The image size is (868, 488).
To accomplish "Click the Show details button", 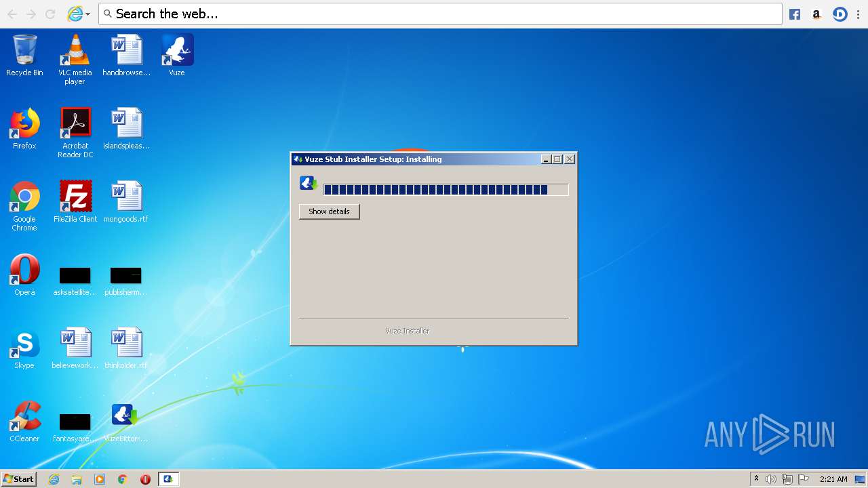I will point(329,211).
